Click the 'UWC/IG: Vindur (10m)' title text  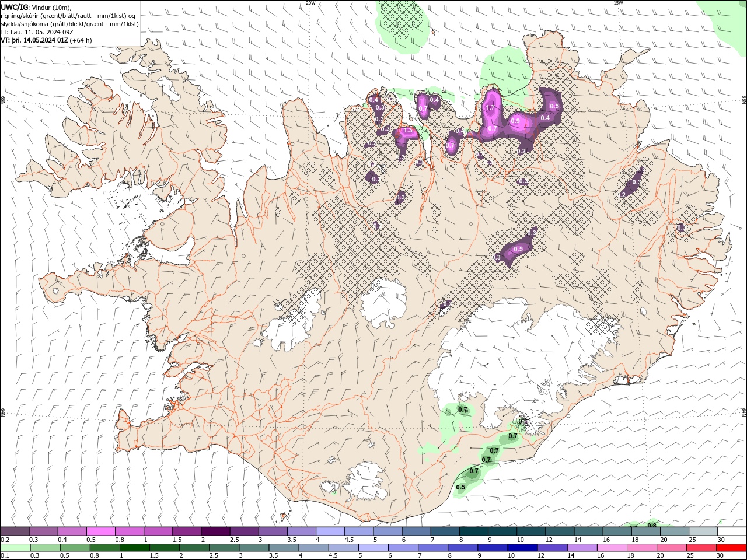click(36, 7)
